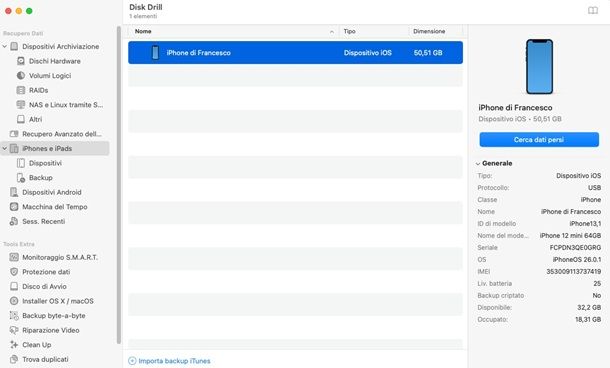Click the book icon in title bar
The image size is (610, 368).
[593, 11]
